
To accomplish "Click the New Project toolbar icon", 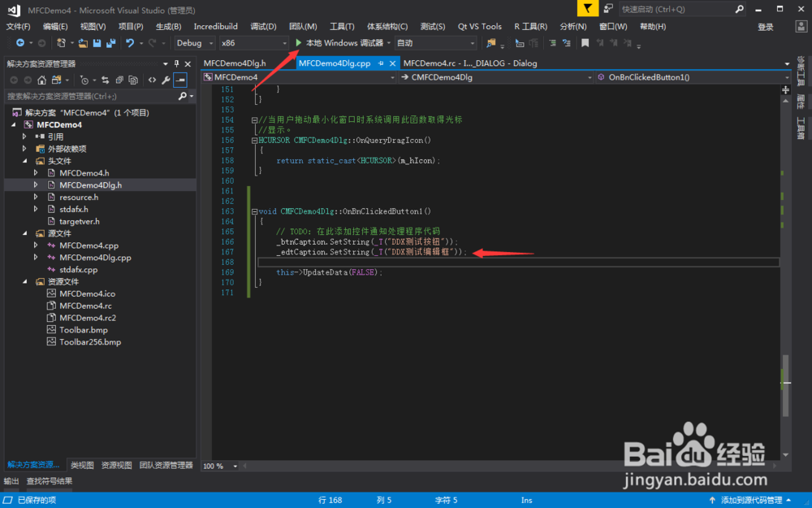I will coord(61,43).
